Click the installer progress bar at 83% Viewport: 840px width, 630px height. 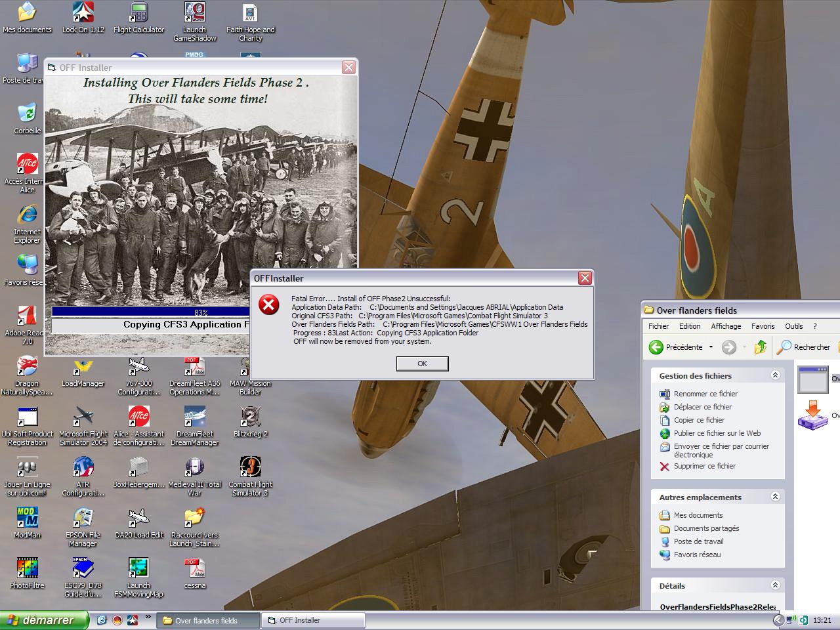tap(201, 312)
